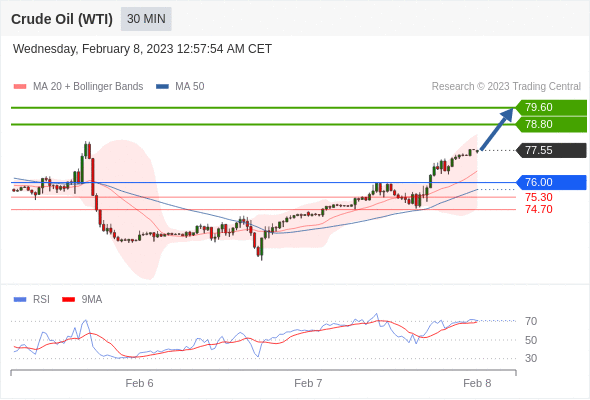
Task: Toggle the 9MA legend label
Action: pyautogui.click(x=92, y=300)
